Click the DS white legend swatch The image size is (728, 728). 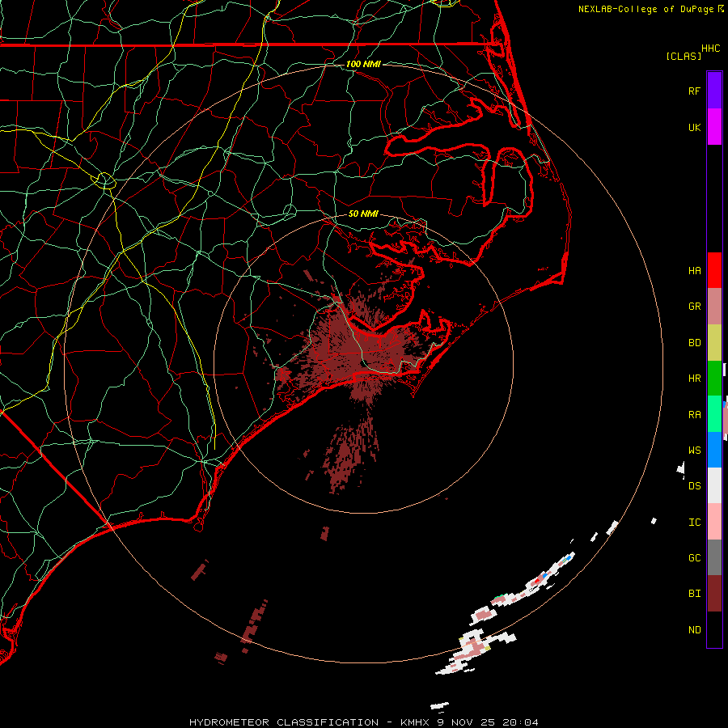coord(714,485)
